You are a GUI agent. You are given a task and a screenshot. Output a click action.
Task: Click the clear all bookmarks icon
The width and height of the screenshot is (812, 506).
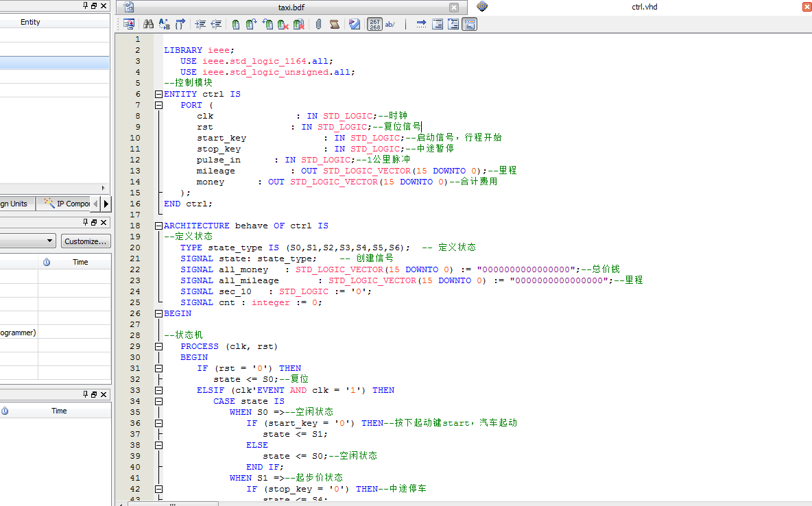298,24
